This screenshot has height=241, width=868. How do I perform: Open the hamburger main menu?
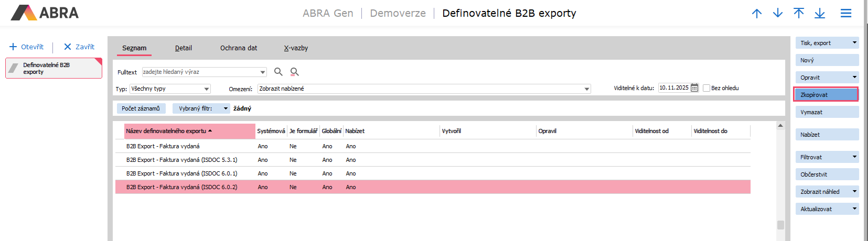point(846,13)
